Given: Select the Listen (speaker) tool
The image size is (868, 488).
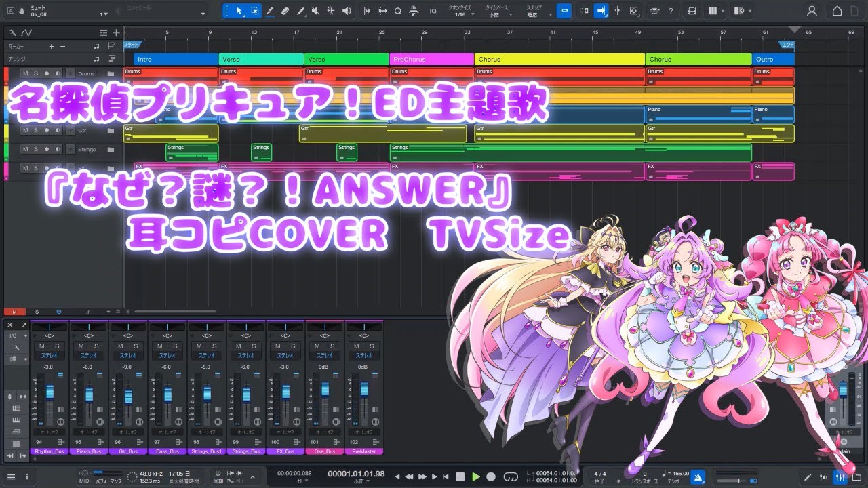Looking at the screenshot, I should [347, 11].
